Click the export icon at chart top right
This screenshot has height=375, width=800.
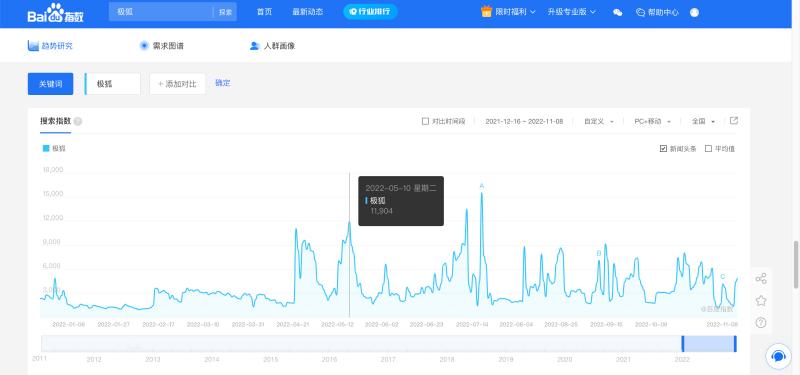point(734,121)
